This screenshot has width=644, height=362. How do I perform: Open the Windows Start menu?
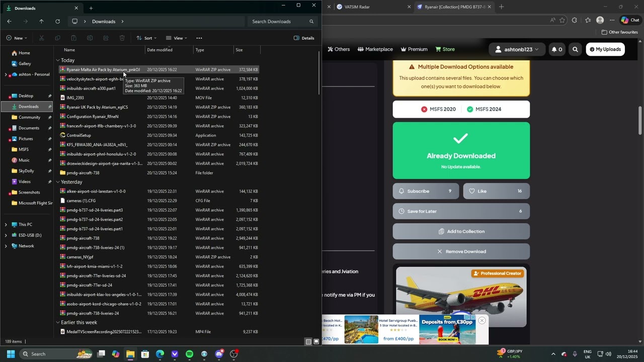pyautogui.click(x=11, y=354)
